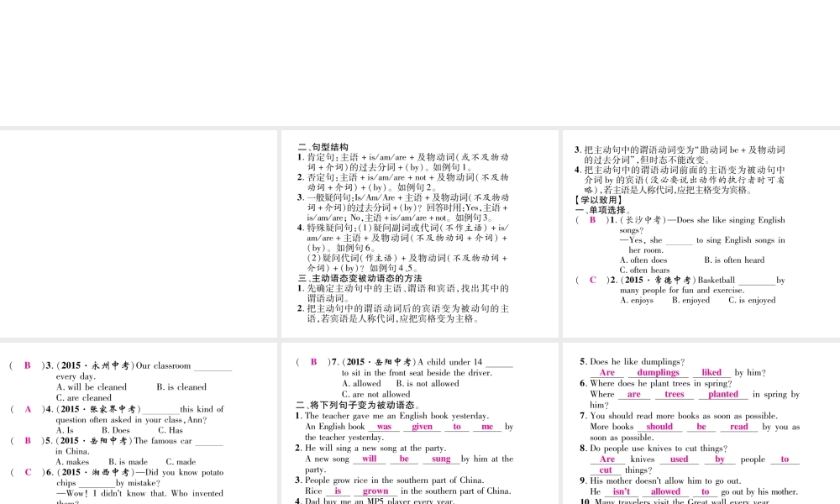The height and width of the screenshot is (504, 840).
Task: Click the pink answer "will"
Action: pyautogui.click(x=369, y=459)
